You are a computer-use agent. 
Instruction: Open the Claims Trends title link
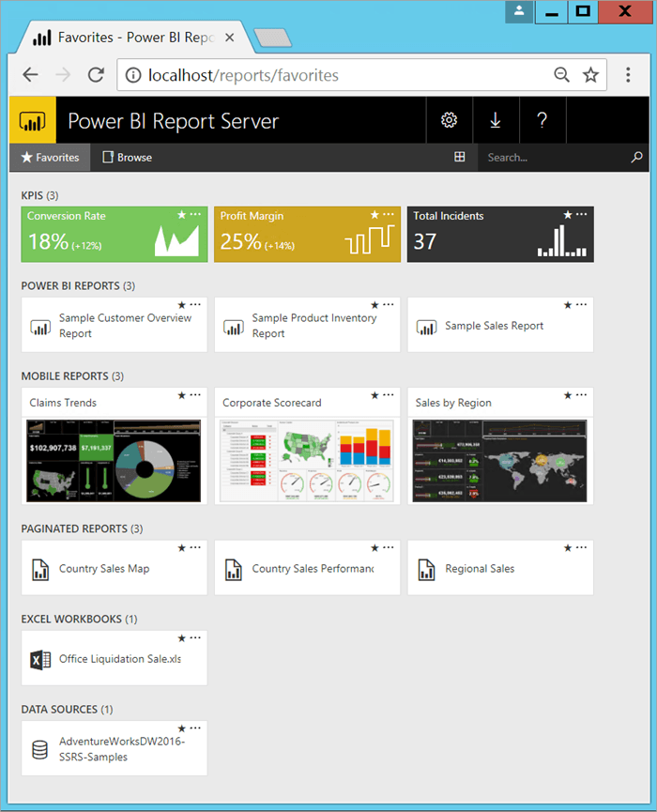tap(63, 403)
